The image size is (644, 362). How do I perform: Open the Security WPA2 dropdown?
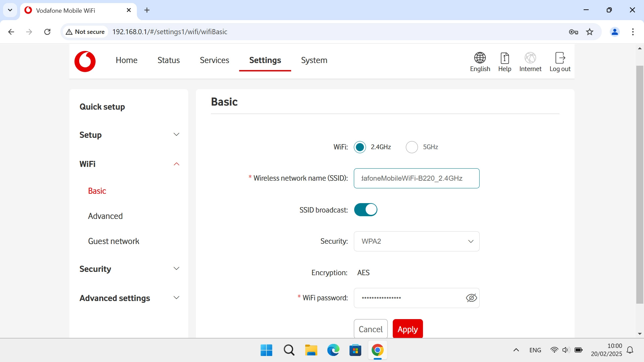tap(416, 241)
